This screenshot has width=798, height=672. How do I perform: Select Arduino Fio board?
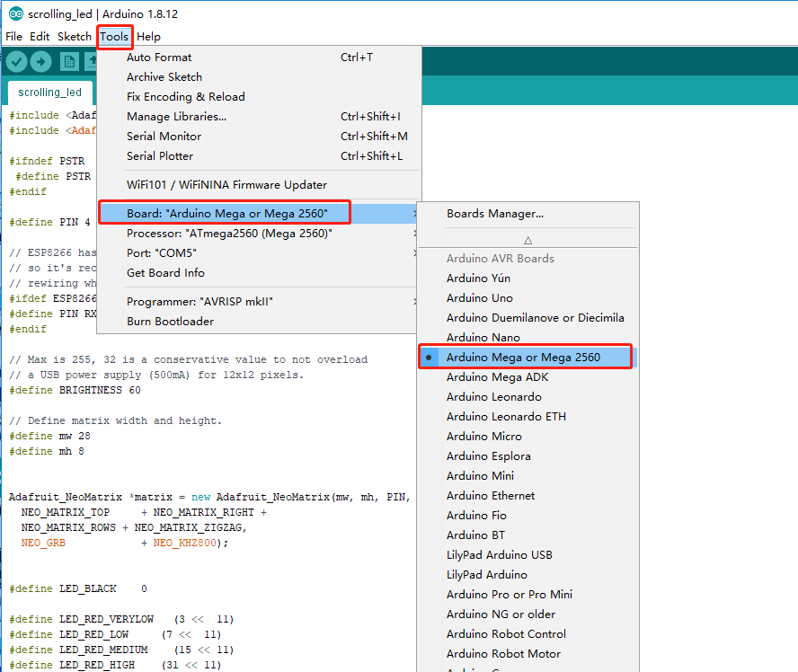click(528, 516)
